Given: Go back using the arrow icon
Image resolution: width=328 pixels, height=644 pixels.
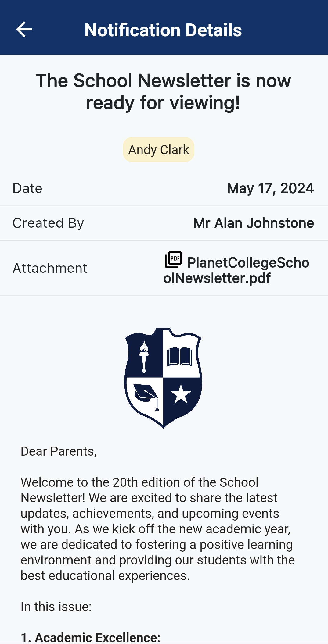Looking at the screenshot, I should click(24, 30).
